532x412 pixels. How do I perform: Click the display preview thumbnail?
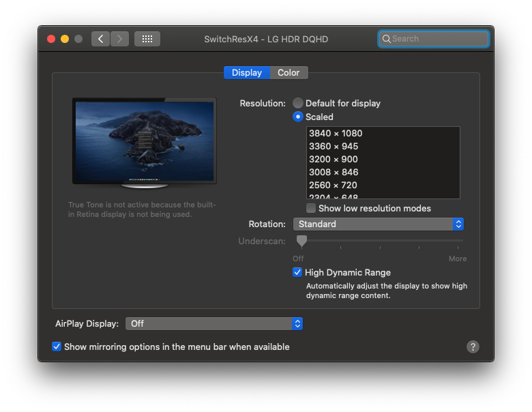[145, 143]
